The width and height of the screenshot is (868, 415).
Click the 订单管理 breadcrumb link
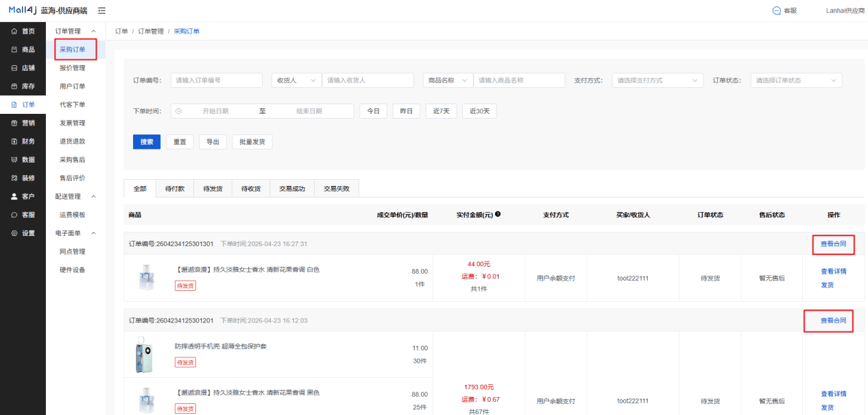[151, 32]
